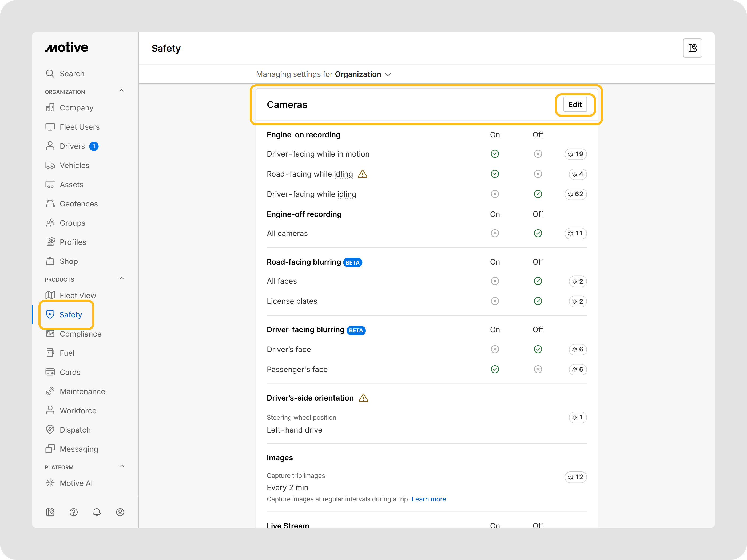Open the map guide icon in header
The height and width of the screenshot is (560, 747).
(692, 48)
